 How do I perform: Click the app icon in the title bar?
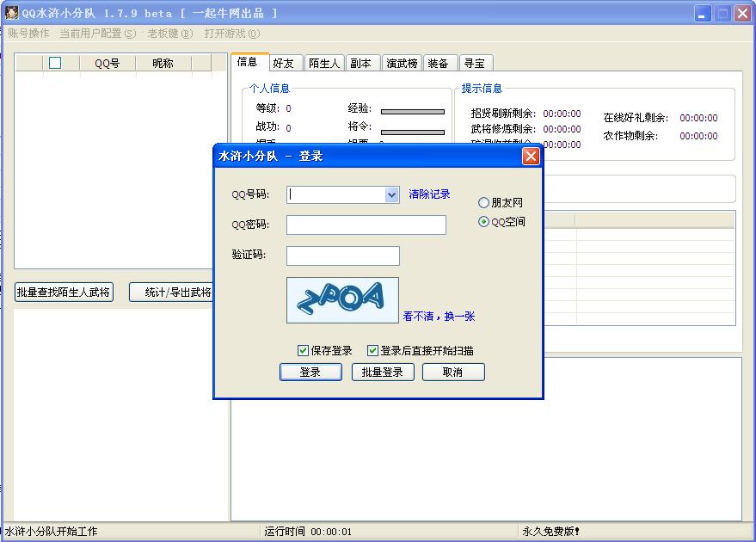pyautogui.click(x=11, y=13)
